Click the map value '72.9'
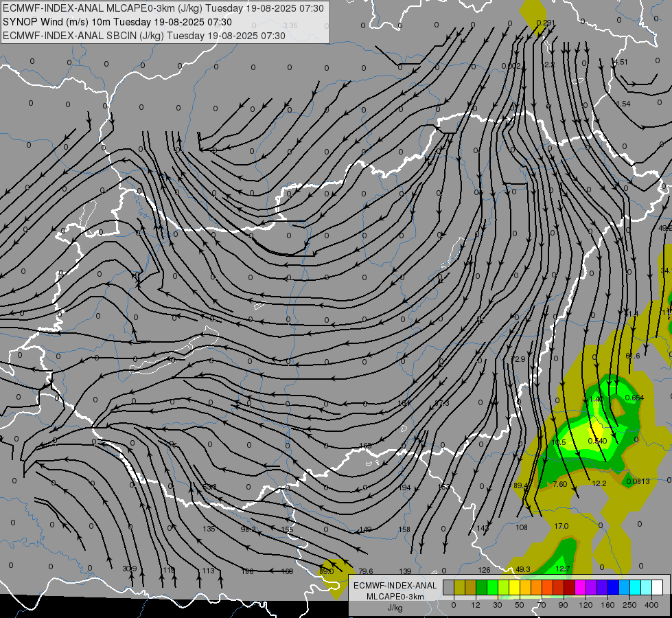This screenshot has height=618, width=672. point(518,359)
